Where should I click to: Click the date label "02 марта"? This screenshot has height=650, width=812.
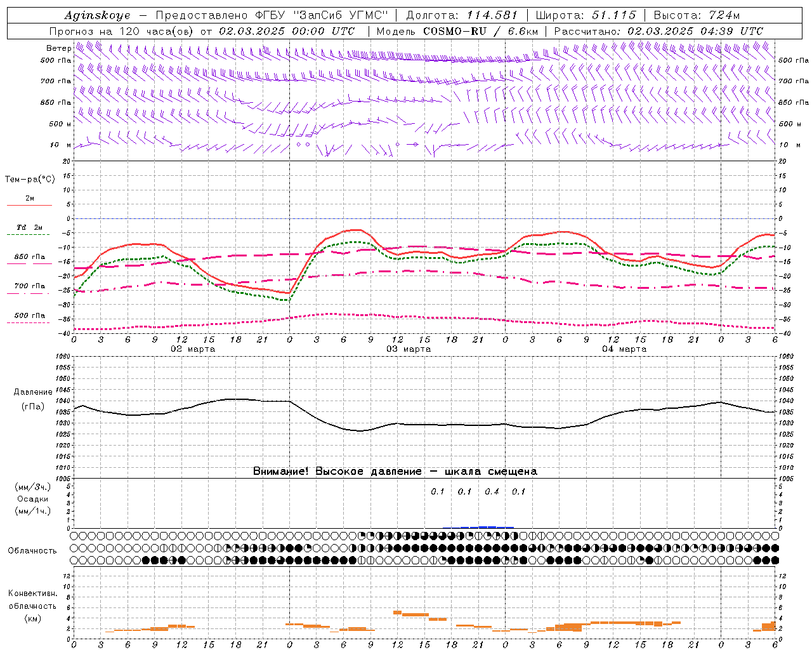pos(193,349)
